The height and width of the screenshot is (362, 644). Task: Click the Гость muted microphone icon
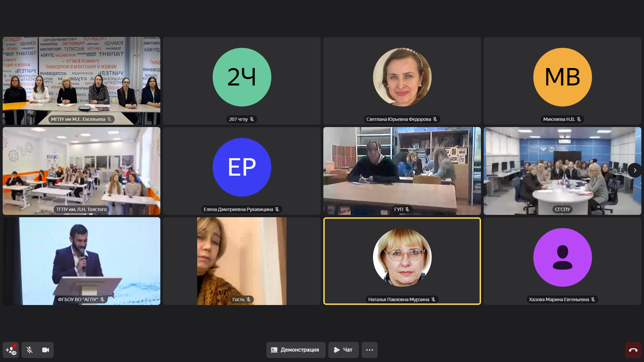(x=249, y=300)
